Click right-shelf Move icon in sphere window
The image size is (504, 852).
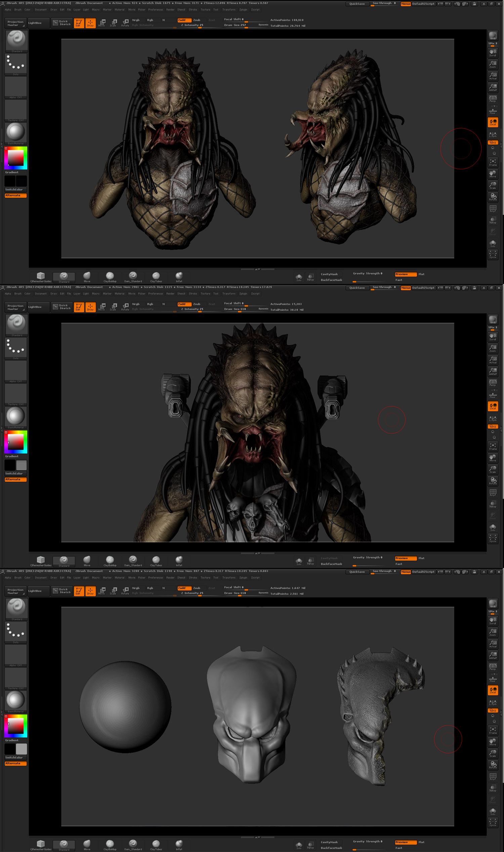[x=493, y=742]
